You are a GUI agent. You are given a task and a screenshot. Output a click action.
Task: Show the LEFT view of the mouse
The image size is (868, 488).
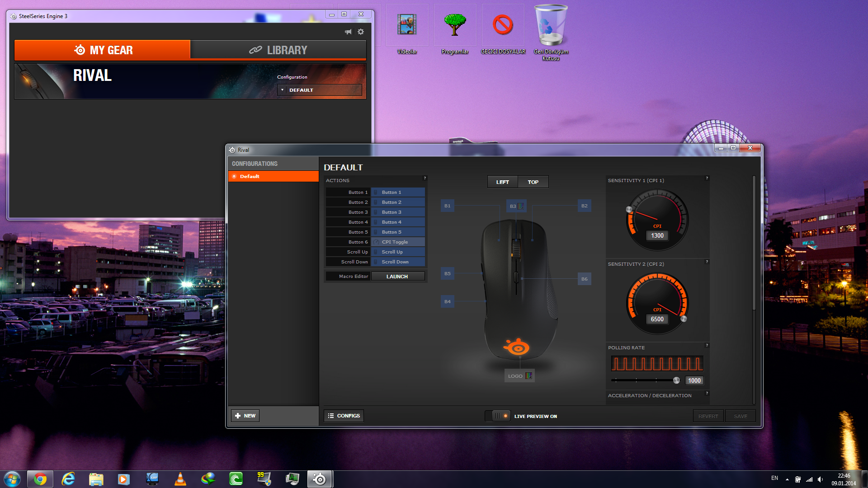(502, 182)
